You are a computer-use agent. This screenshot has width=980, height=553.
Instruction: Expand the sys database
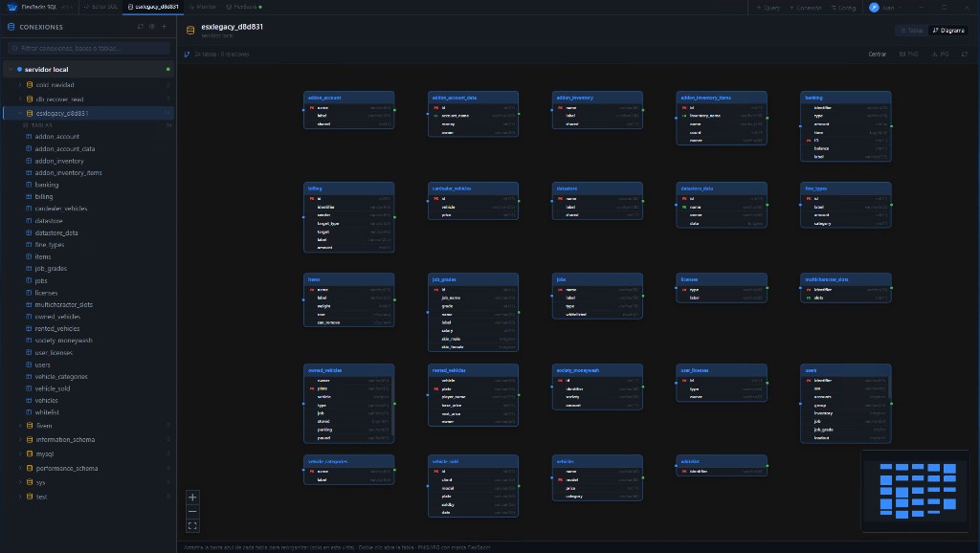coord(20,482)
